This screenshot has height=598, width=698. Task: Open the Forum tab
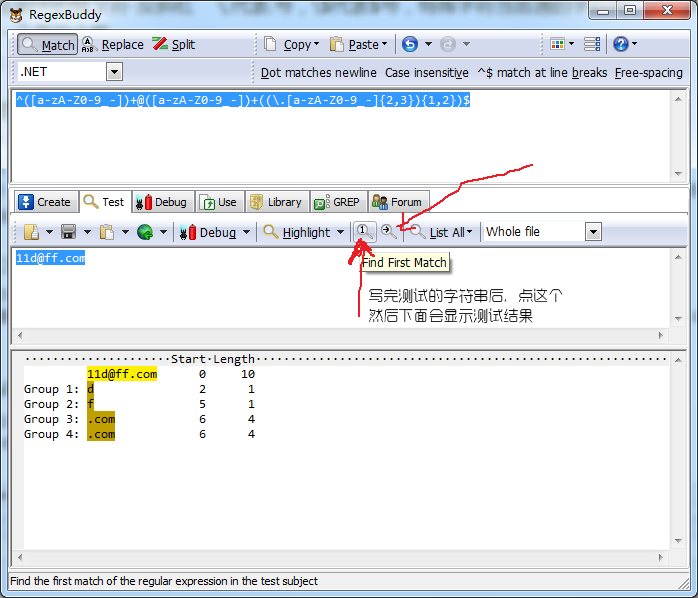[398, 202]
